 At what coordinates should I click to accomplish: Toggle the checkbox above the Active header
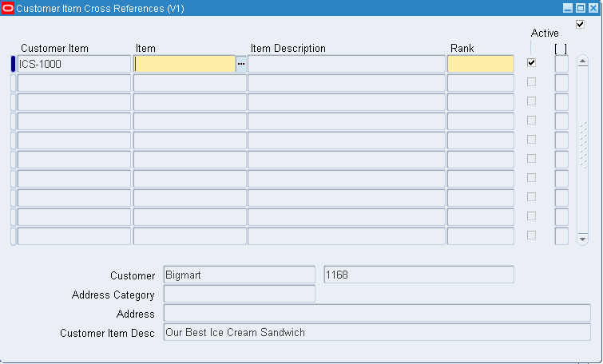581,25
